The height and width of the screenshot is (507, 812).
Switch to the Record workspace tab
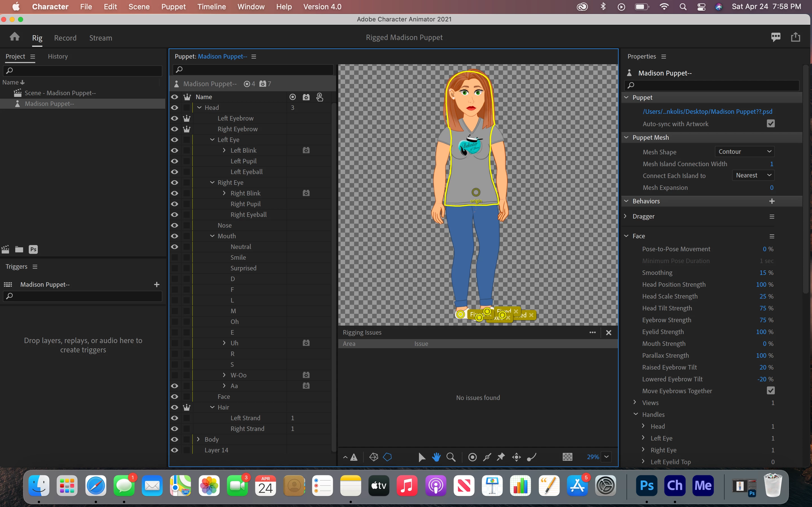click(x=65, y=38)
